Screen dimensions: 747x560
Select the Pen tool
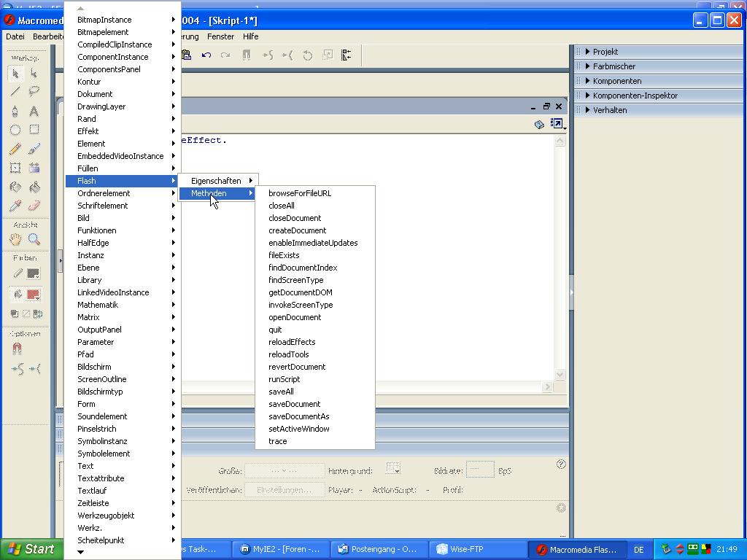click(x=15, y=111)
